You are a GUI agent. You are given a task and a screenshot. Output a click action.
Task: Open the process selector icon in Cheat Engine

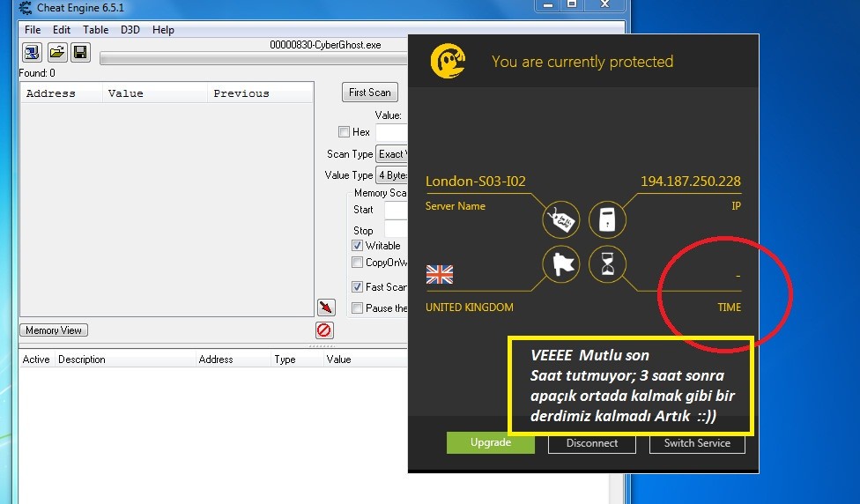pyautogui.click(x=32, y=53)
